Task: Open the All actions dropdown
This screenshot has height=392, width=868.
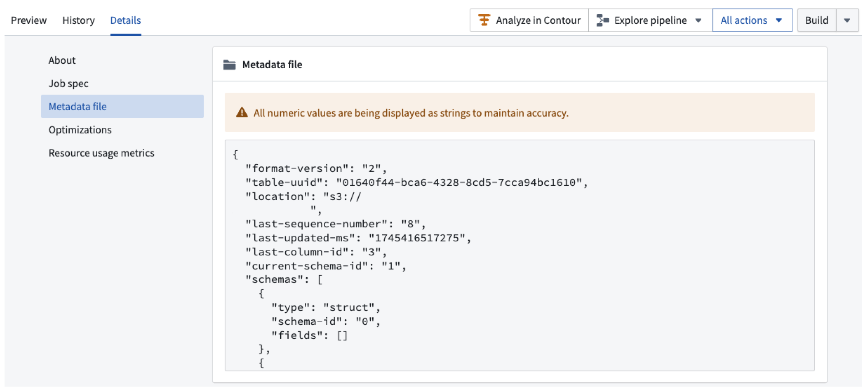Action: point(752,20)
